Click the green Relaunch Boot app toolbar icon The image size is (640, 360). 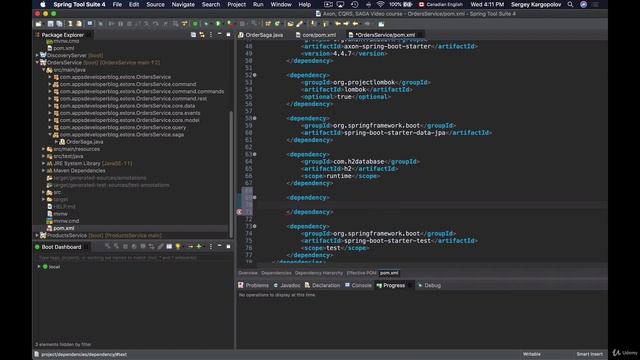tap(195, 24)
